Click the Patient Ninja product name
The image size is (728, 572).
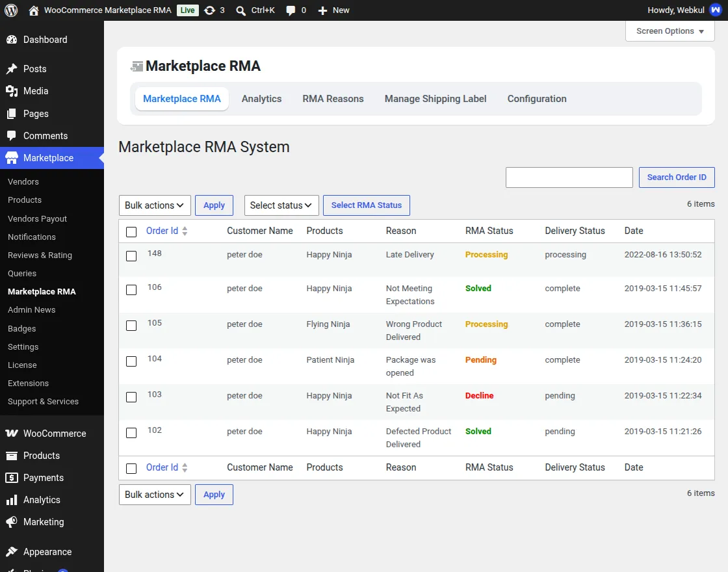[330, 360]
